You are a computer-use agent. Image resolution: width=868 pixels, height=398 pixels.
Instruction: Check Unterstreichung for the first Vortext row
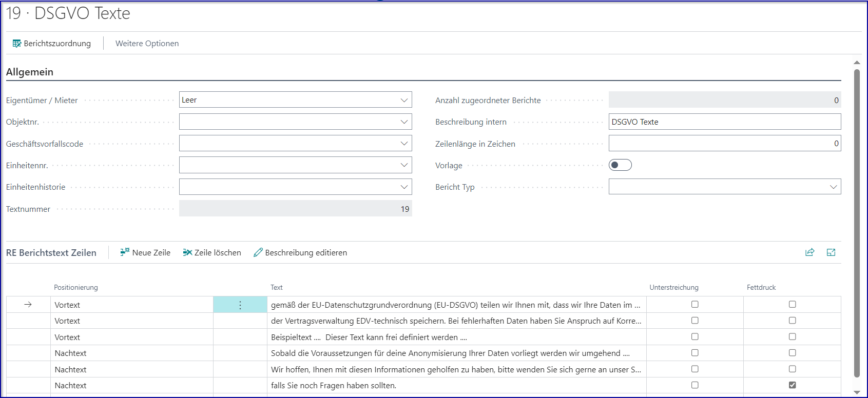pos(695,305)
